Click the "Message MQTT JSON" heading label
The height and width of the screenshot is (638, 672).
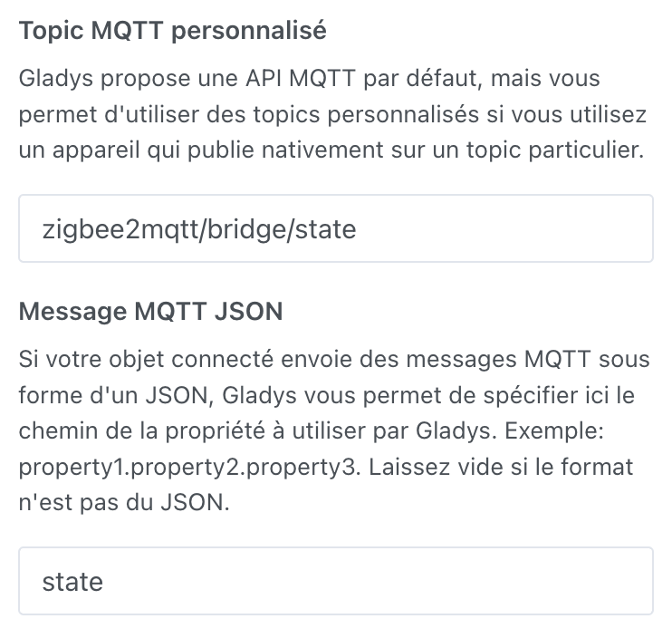click(150, 312)
